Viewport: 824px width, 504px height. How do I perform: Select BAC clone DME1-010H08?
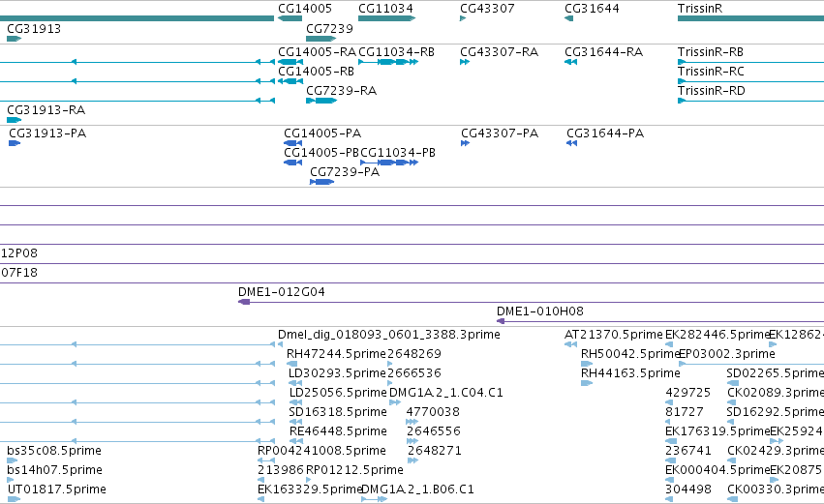[660, 321]
